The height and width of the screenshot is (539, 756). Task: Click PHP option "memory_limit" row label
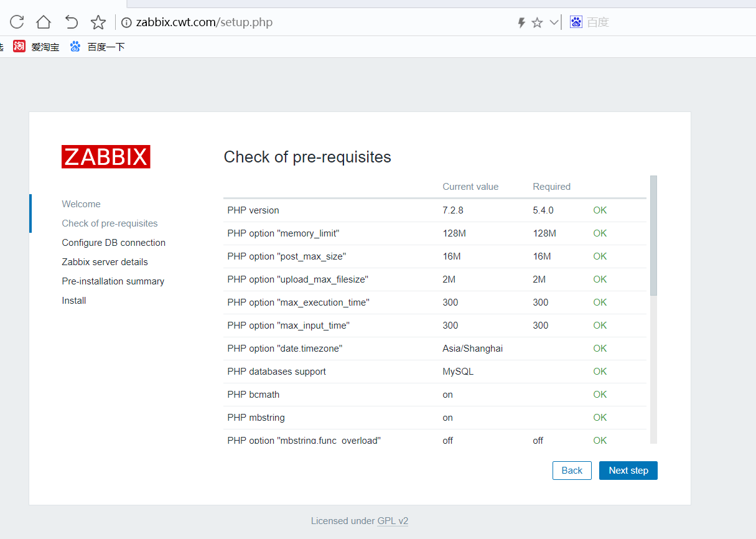coord(283,233)
